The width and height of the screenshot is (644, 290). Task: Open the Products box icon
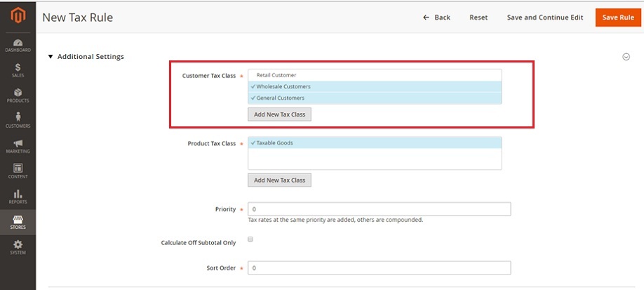point(18,93)
